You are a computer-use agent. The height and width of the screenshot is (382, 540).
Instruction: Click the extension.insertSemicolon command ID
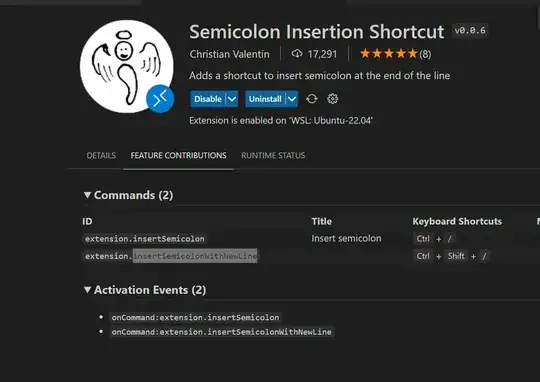point(145,239)
